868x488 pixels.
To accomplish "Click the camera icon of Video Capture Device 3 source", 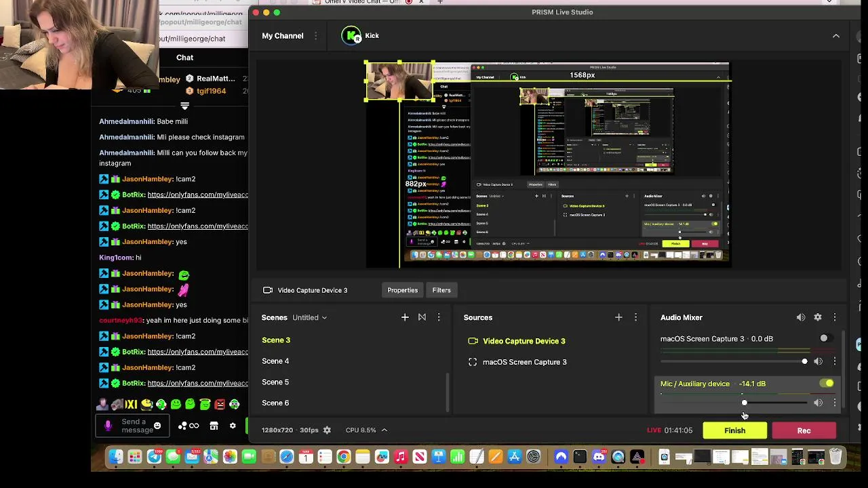I will (x=473, y=341).
